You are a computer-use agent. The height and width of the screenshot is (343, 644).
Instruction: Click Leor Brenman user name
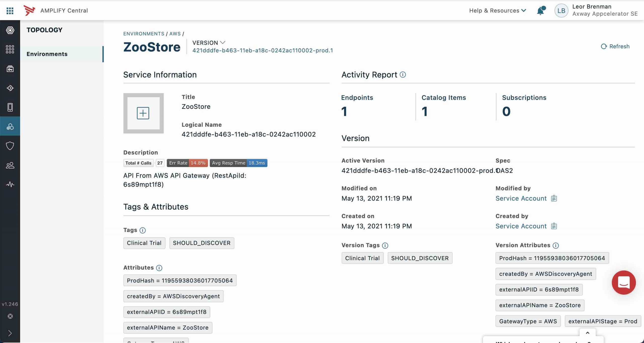point(592,7)
